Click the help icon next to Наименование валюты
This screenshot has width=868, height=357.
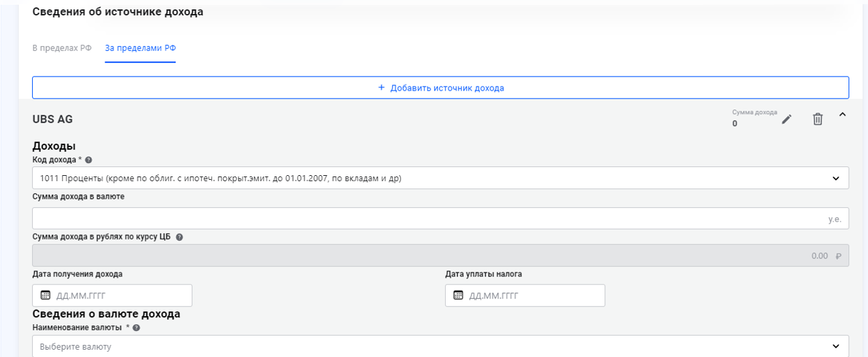(x=136, y=327)
